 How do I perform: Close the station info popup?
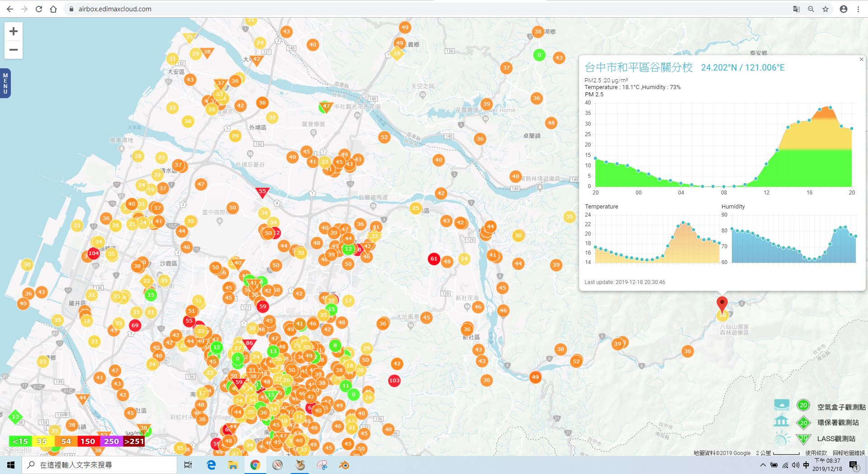click(861, 59)
